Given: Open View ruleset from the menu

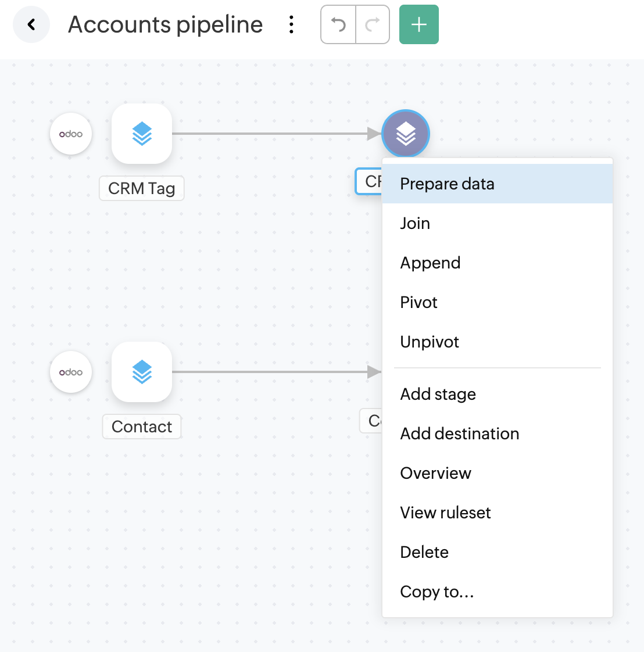Looking at the screenshot, I should click(445, 513).
